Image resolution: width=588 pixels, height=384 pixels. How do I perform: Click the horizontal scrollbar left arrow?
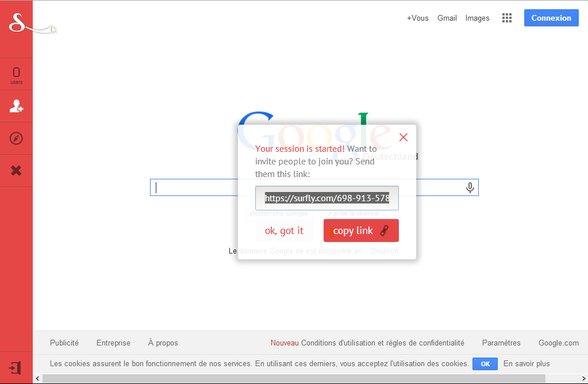[x=37, y=379]
